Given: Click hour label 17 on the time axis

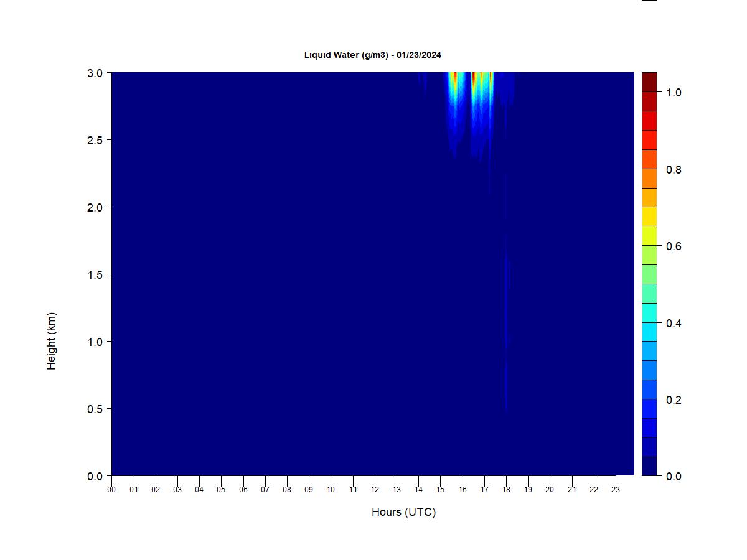Looking at the screenshot, I should [x=484, y=490].
